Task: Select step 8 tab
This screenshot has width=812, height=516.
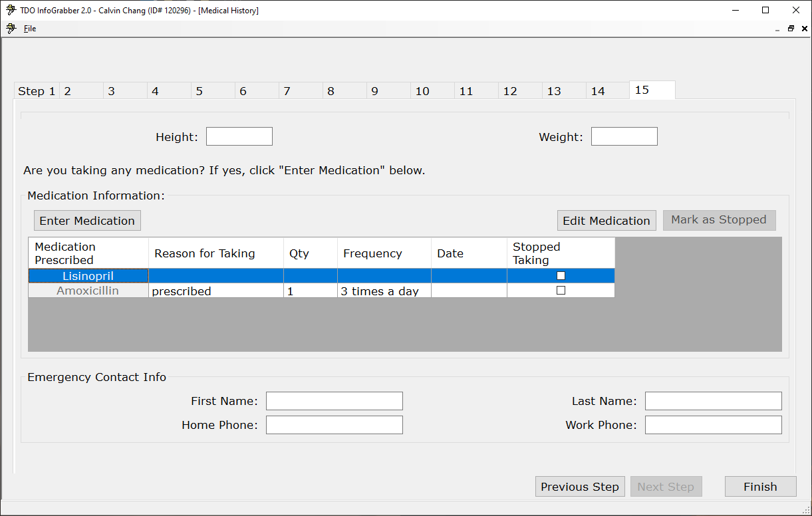Action: point(331,91)
